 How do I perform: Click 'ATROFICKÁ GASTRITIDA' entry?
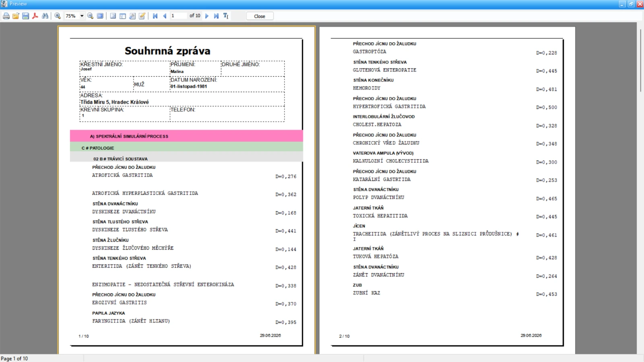tap(122, 175)
